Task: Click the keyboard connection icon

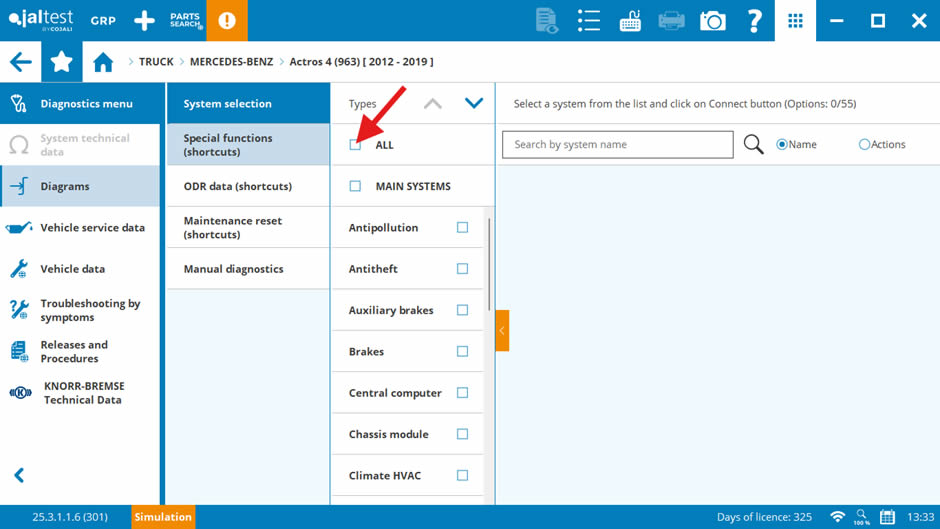Action: [x=630, y=20]
